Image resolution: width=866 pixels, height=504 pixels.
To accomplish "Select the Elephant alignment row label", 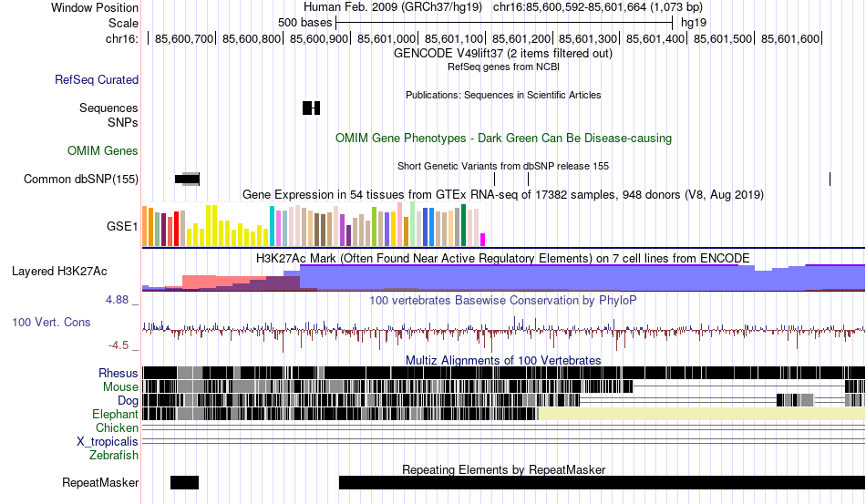I will (x=115, y=414).
